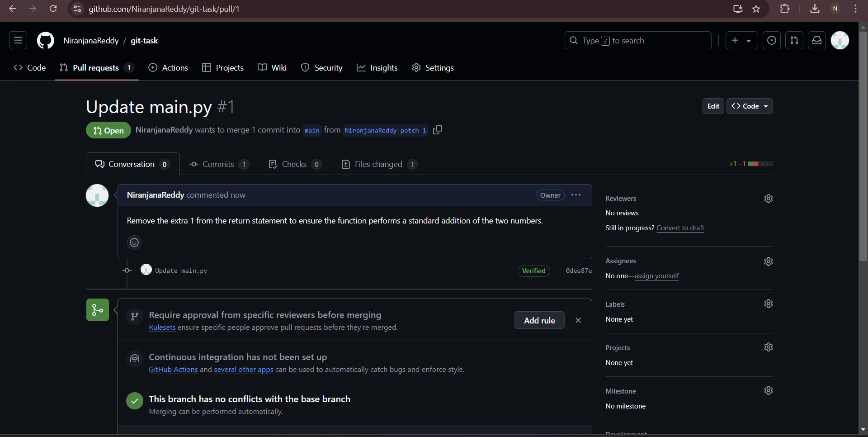Open the Rulesets link
This screenshot has width=868, height=437.
pyautogui.click(x=162, y=328)
